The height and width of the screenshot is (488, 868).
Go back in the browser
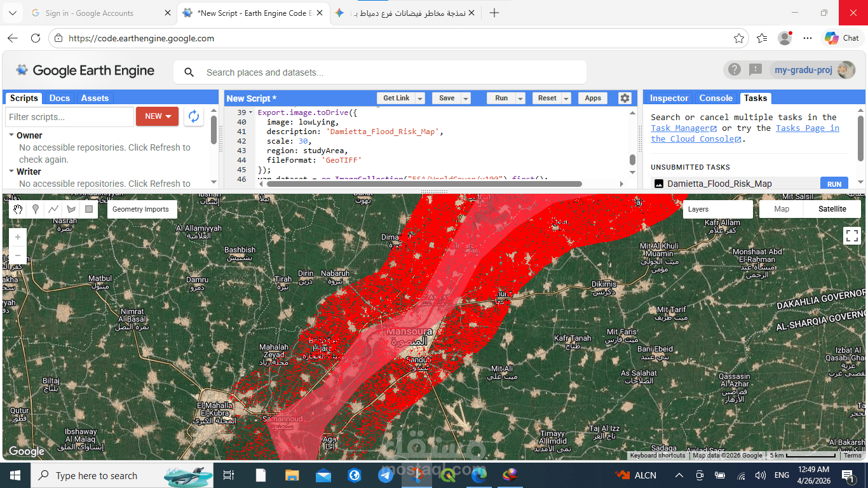pos(13,38)
